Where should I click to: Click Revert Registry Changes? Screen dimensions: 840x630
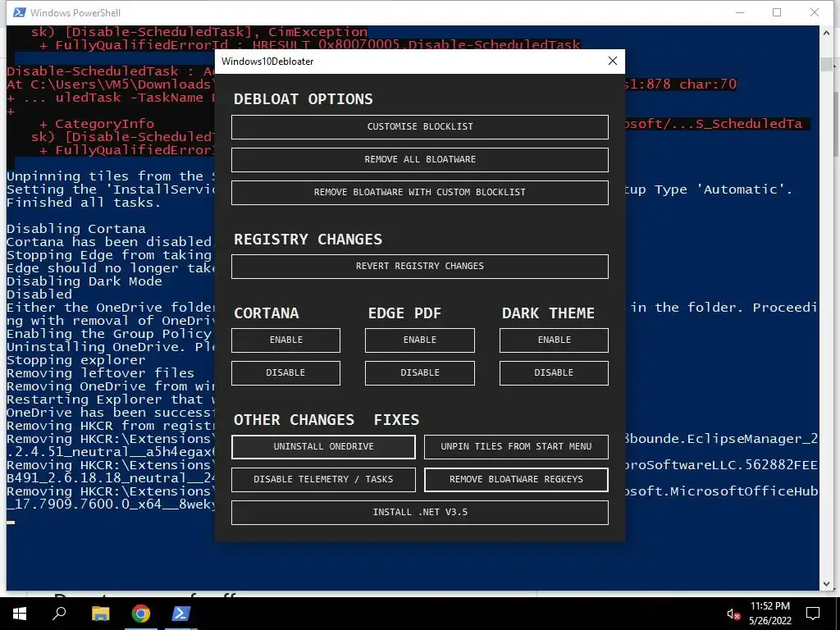(419, 267)
